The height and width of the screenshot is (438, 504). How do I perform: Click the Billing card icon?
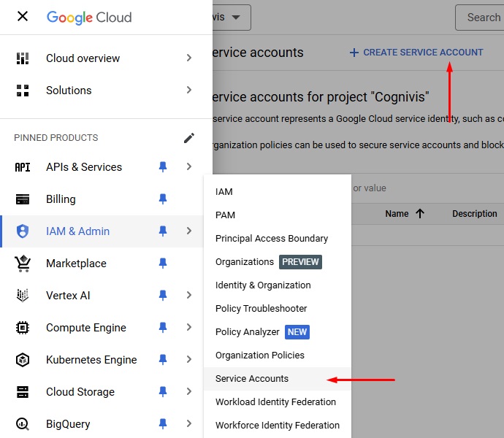23,199
